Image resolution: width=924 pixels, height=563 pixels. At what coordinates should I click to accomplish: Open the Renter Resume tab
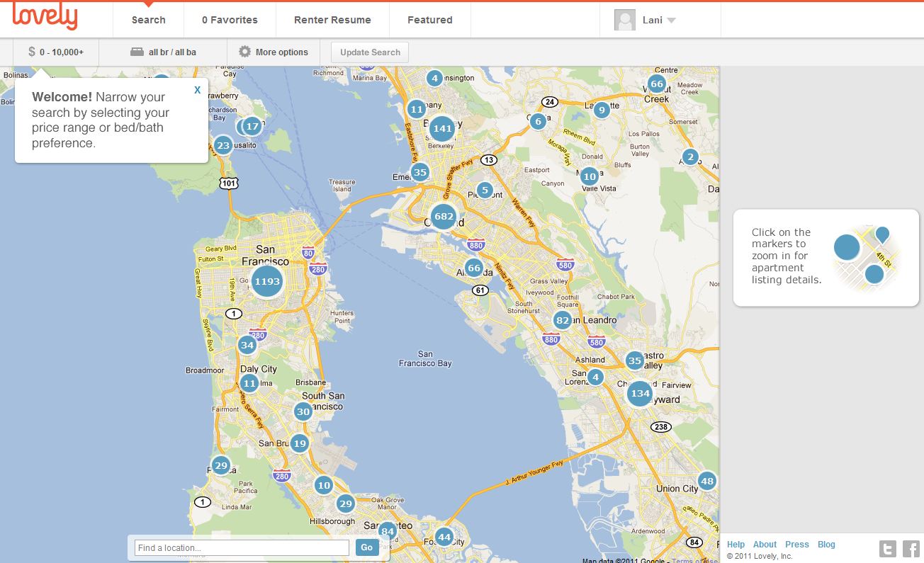332,20
